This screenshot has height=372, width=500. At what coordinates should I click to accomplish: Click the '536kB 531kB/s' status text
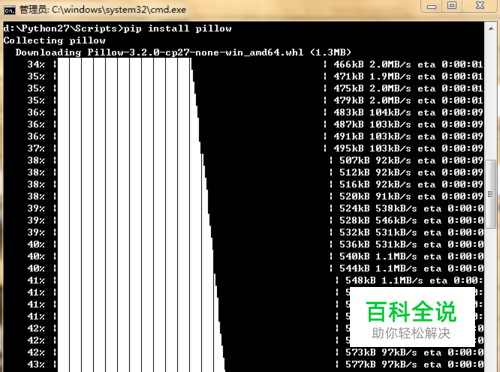[378, 245]
